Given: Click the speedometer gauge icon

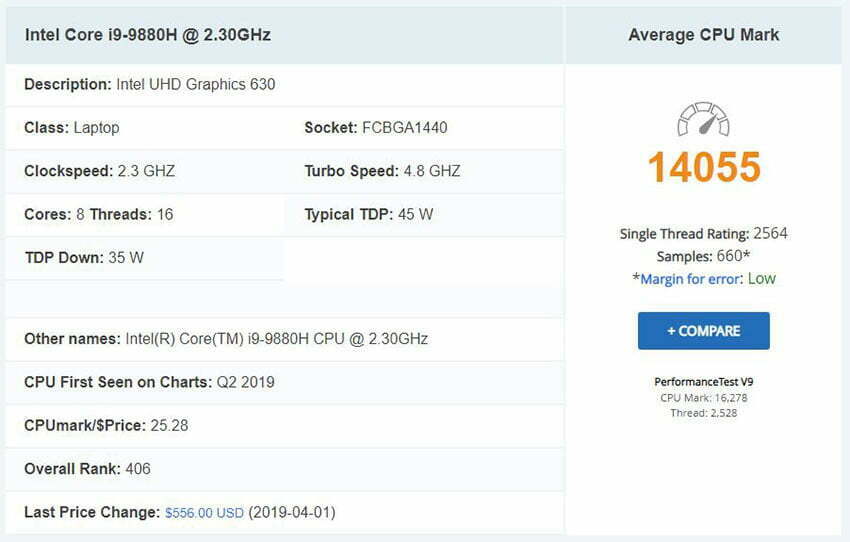Looking at the screenshot, I should tap(703, 119).
